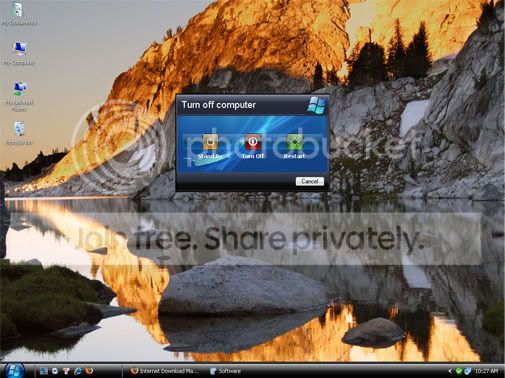
Task: Click the 10:27 AM taskbar clock
Action: point(487,371)
